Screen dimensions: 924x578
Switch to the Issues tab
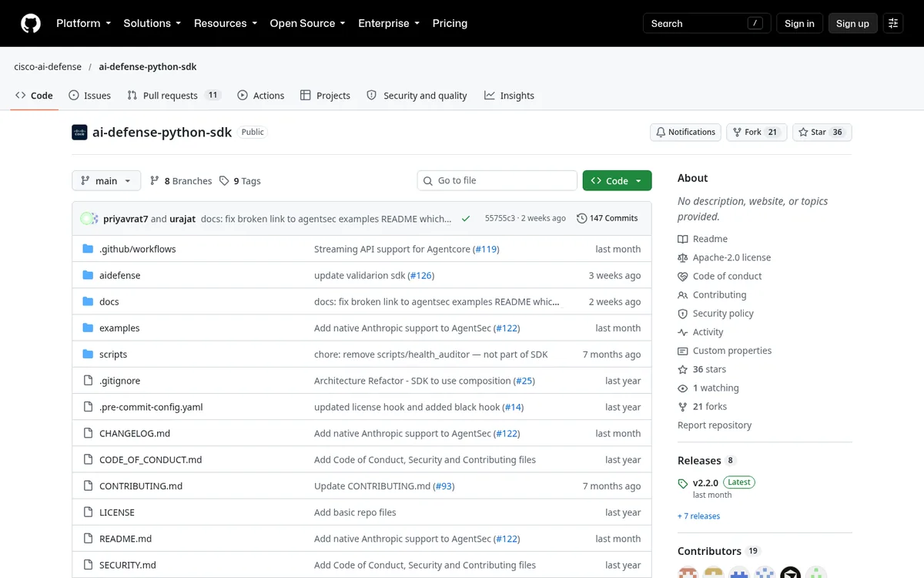coord(89,96)
